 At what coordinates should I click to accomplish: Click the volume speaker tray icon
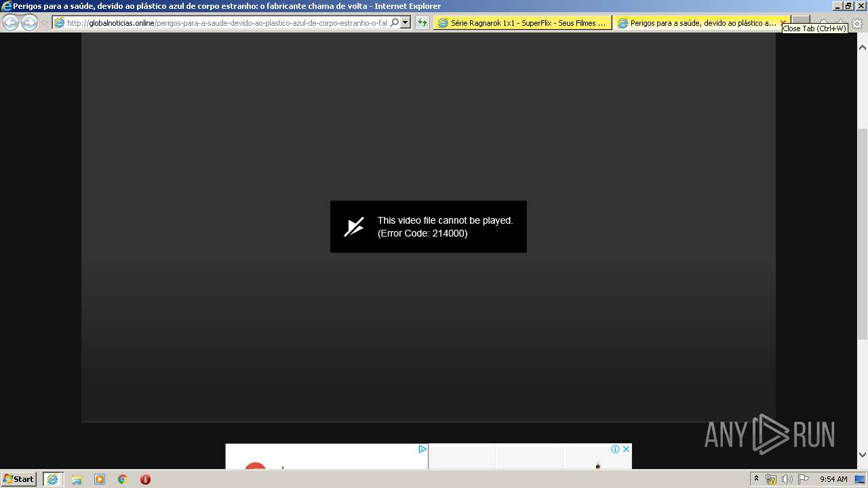tap(787, 479)
